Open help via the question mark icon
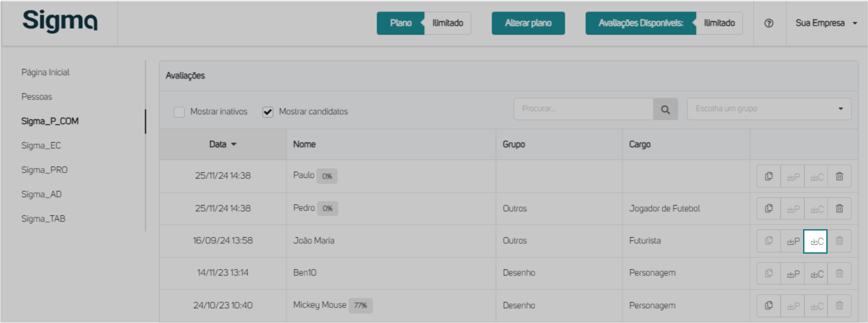The height and width of the screenshot is (323, 868). 769,23
